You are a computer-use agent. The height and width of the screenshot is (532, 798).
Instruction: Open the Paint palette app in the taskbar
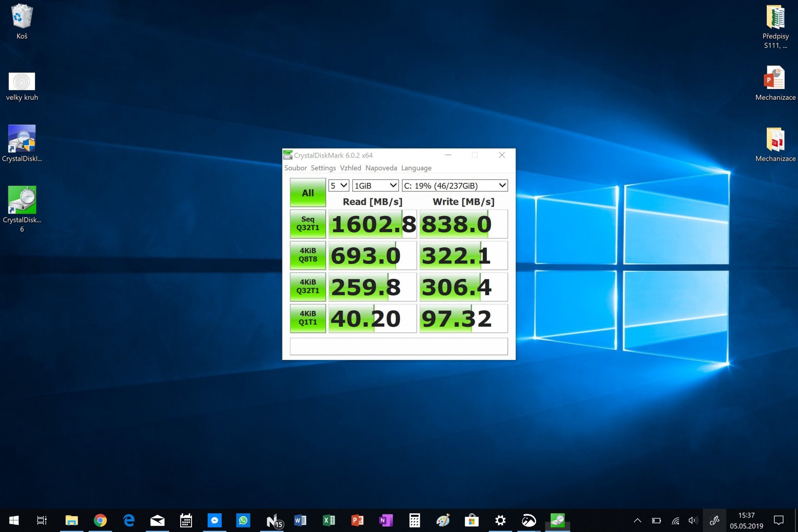[x=443, y=520]
